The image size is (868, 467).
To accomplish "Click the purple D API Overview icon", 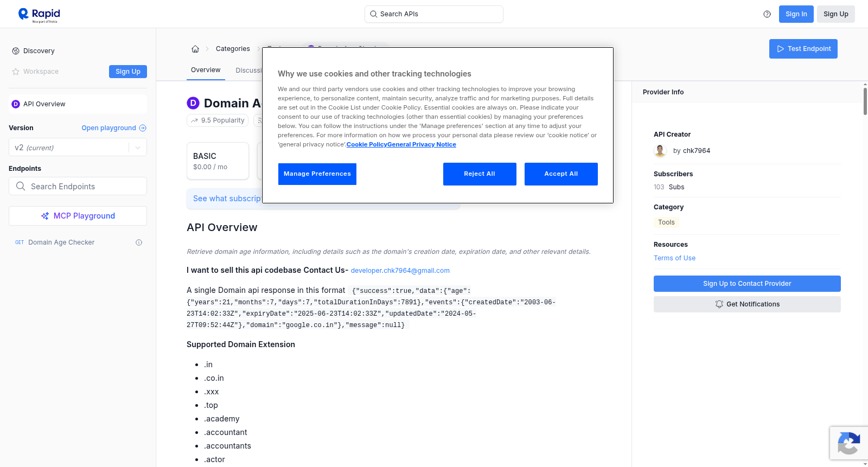I will (16, 104).
